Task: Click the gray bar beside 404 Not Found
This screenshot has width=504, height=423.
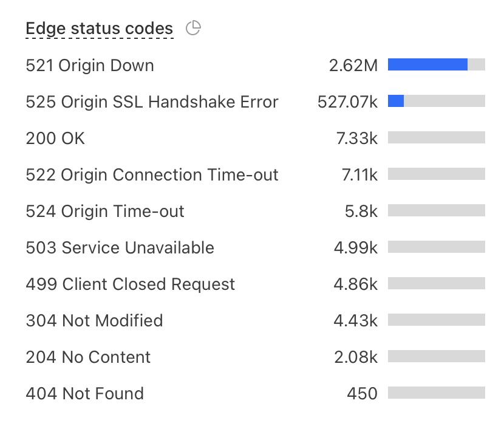Action: click(437, 393)
